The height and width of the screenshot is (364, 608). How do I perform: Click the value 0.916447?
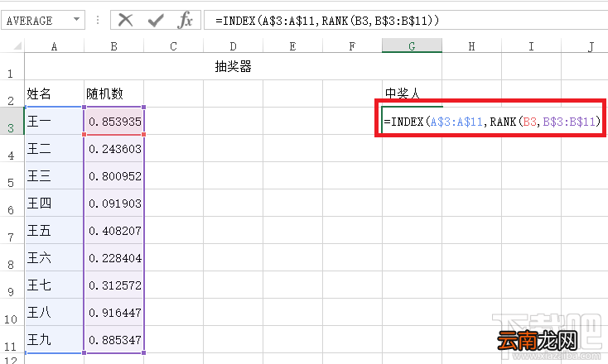pyautogui.click(x=113, y=312)
